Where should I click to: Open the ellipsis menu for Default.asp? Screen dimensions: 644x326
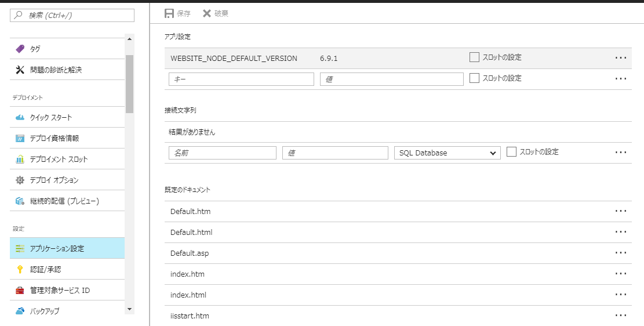click(621, 253)
